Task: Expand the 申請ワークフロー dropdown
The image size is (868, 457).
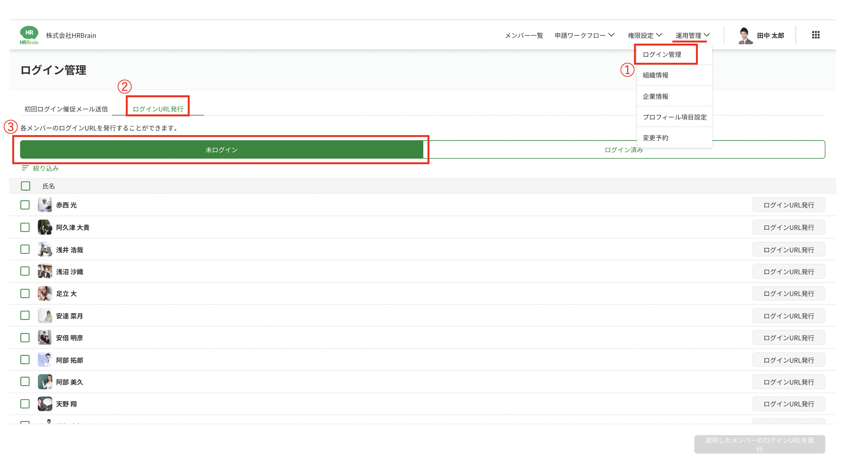Action: point(584,36)
